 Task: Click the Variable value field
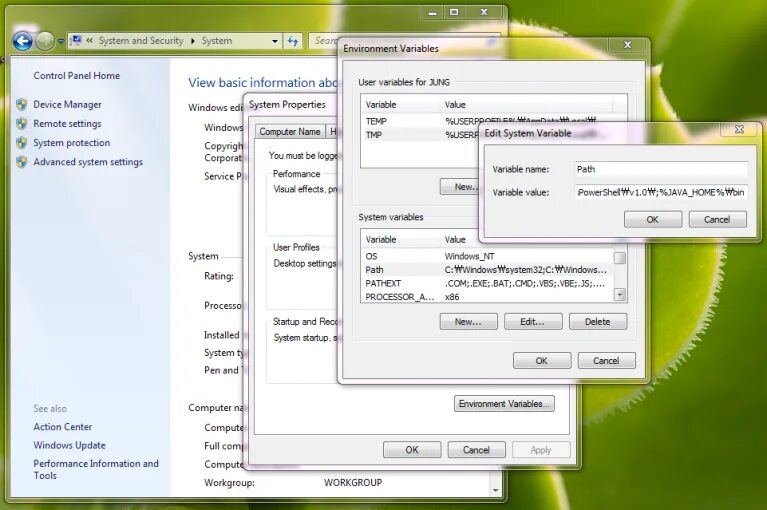[661, 192]
